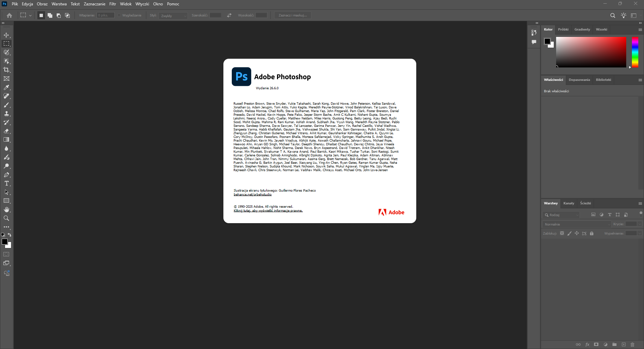Open the Edit Toolbar three-dots button
Image resolution: width=644 pixels, height=349 pixels.
[6, 227]
